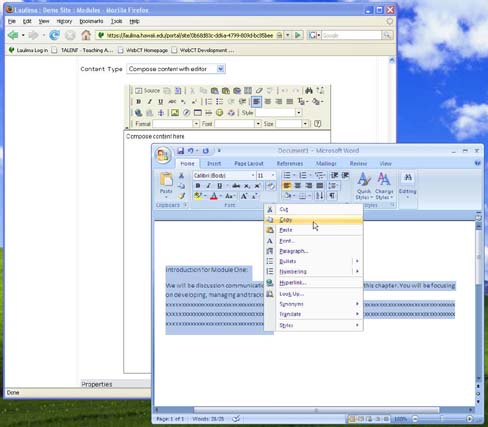488x427 pixels.
Task: Choose Paste in Word context menu
Action: pyautogui.click(x=313, y=230)
